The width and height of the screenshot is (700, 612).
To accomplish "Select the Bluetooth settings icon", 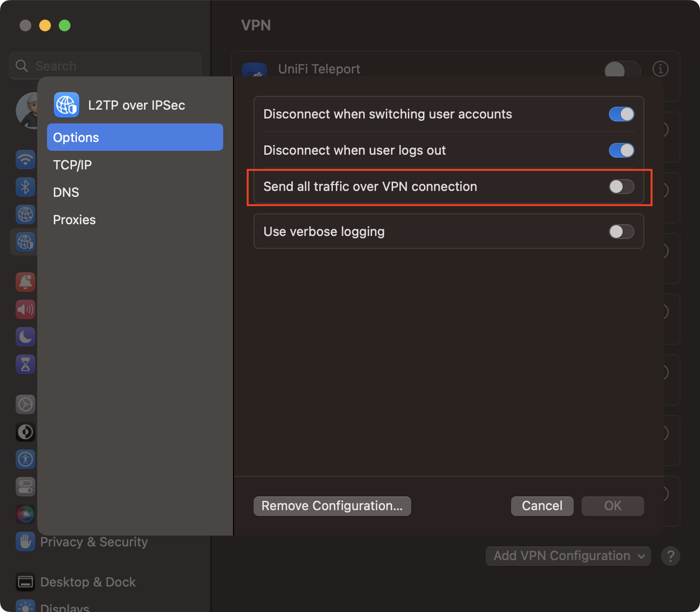I will (25, 187).
